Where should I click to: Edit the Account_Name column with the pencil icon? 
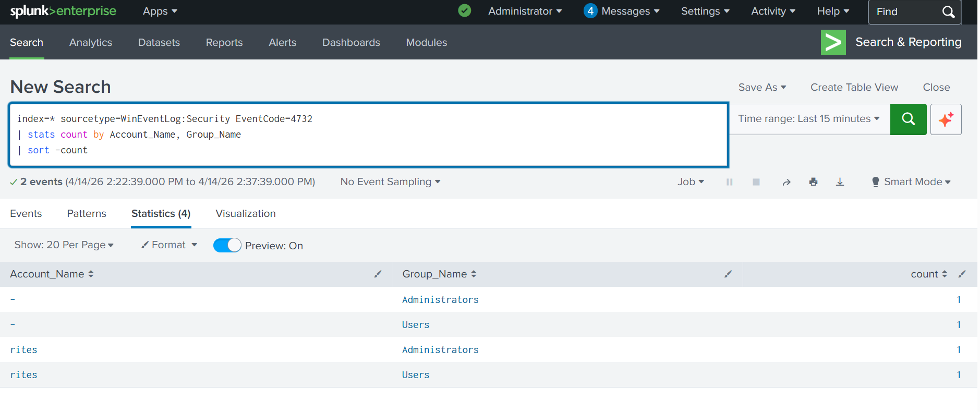click(378, 274)
